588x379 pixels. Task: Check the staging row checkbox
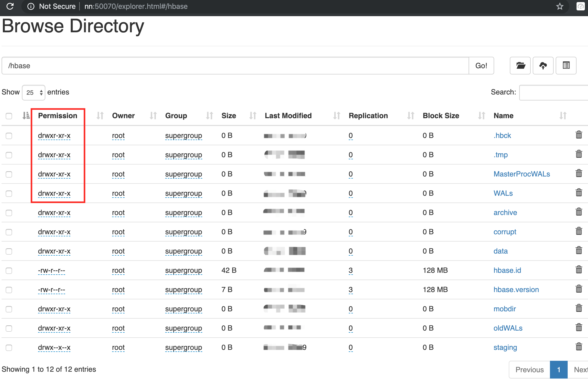[x=9, y=348]
